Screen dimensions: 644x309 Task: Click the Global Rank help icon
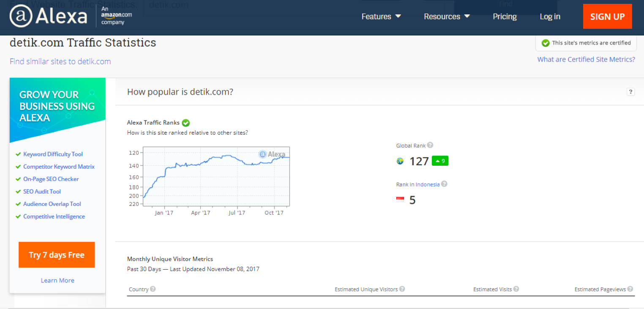pyautogui.click(x=430, y=145)
